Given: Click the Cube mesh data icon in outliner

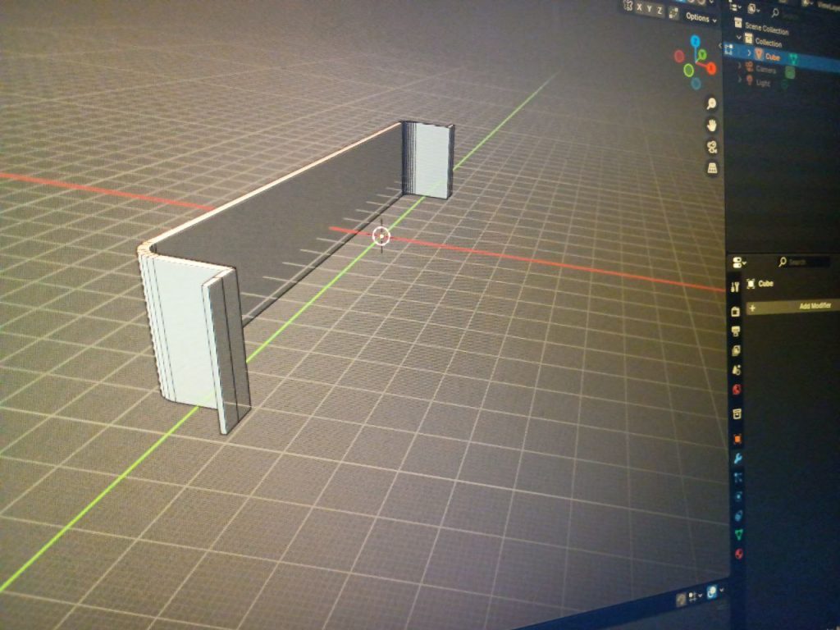Looking at the screenshot, I should pyautogui.click(x=793, y=60).
